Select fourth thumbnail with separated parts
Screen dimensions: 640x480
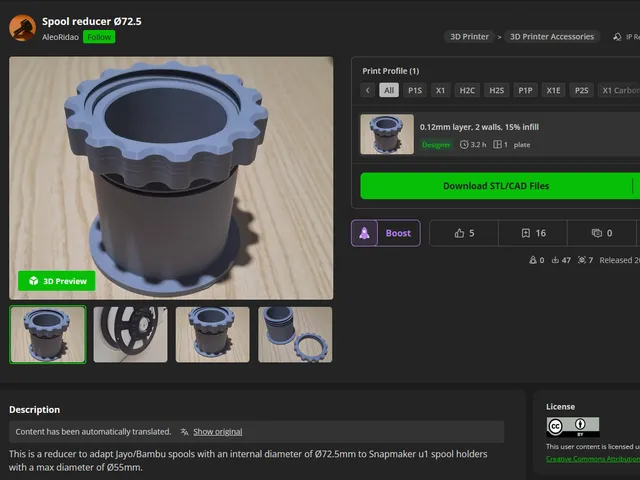point(295,334)
